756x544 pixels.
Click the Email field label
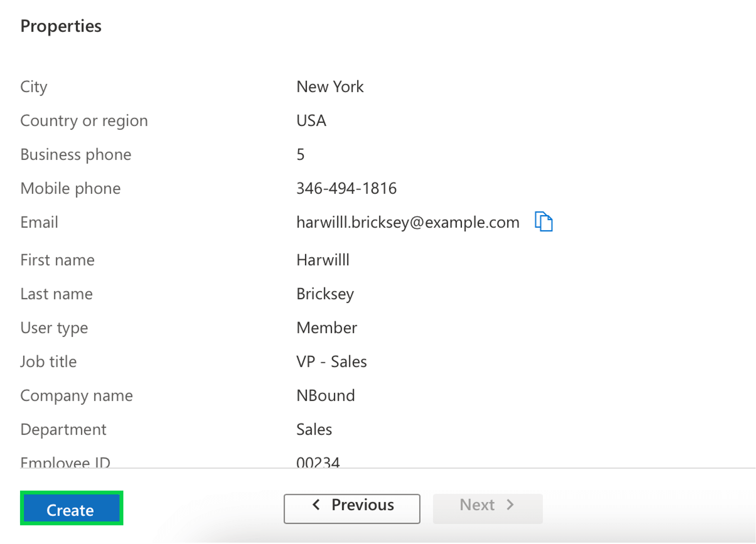tap(39, 222)
